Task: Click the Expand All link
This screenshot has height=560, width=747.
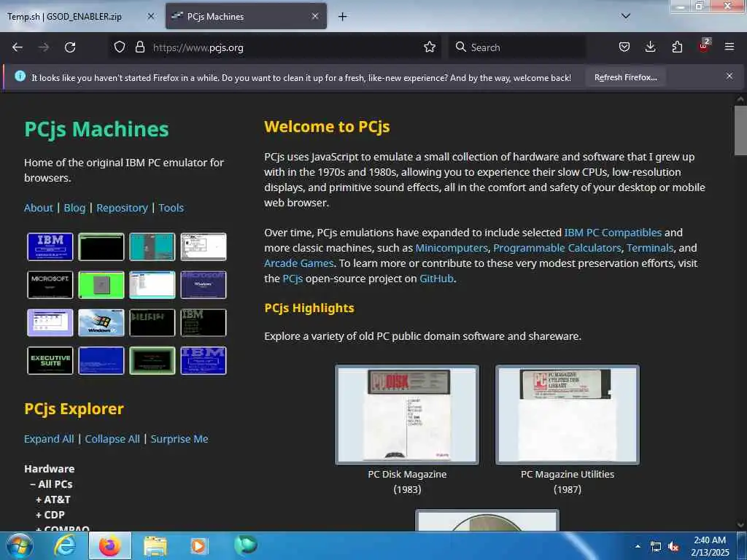Action: click(x=49, y=439)
